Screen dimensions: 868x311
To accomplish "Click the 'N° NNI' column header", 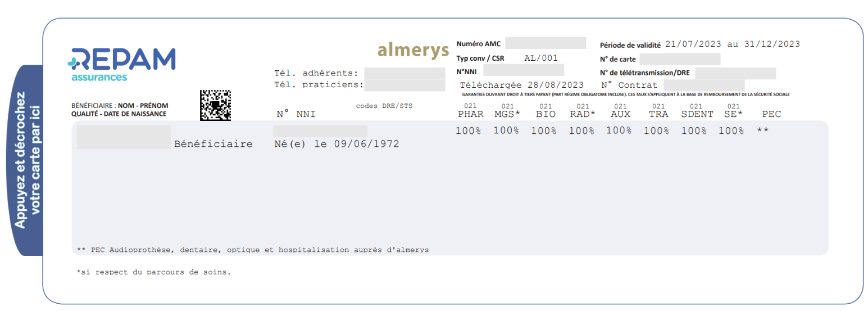I will (x=296, y=114).
